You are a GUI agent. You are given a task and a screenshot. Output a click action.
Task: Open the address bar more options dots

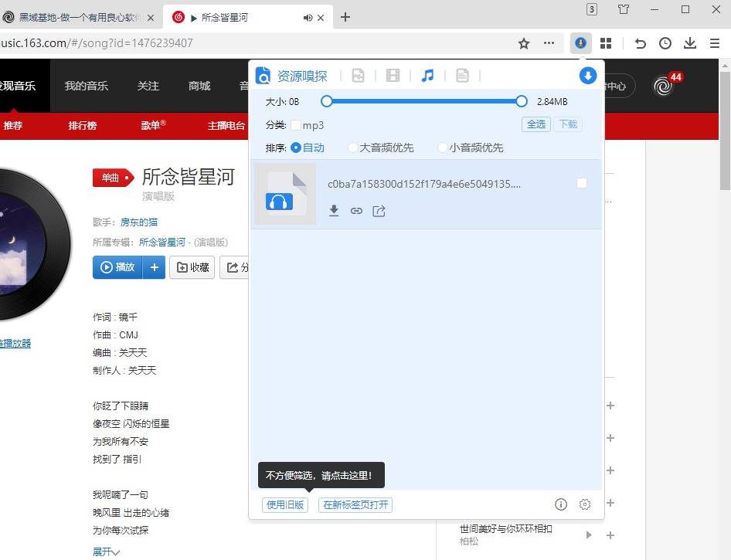click(x=549, y=42)
